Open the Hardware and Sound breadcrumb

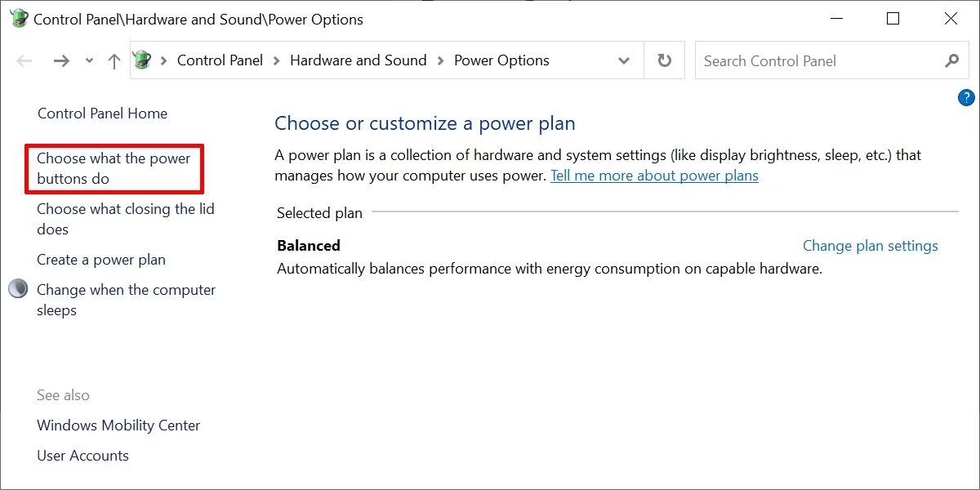pyautogui.click(x=358, y=60)
